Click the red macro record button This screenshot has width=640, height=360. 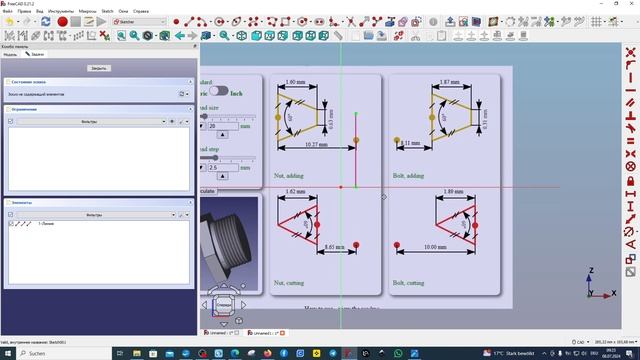62,22
